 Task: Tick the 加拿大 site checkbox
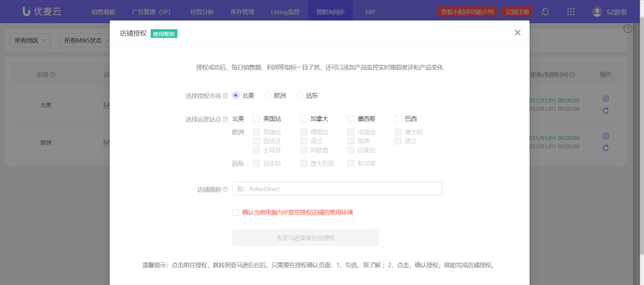pyautogui.click(x=304, y=119)
